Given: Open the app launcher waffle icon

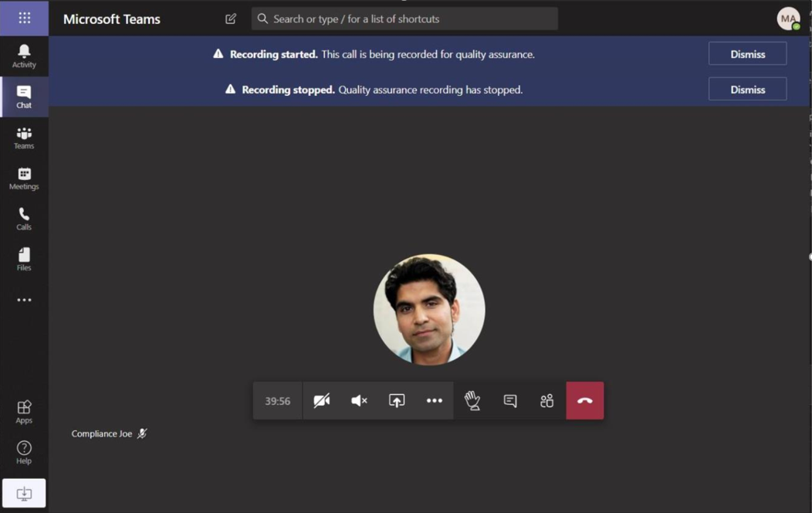Looking at the screenshot, I should click(25, 18).
